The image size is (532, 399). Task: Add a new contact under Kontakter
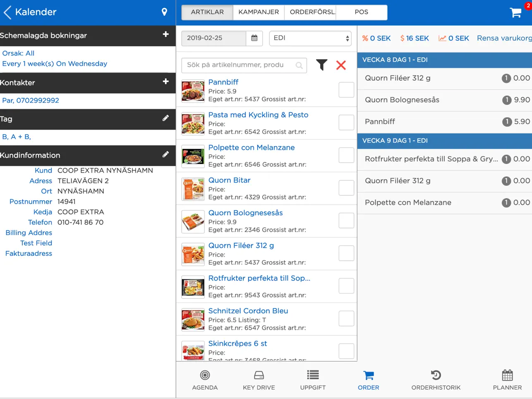(166, 82)
